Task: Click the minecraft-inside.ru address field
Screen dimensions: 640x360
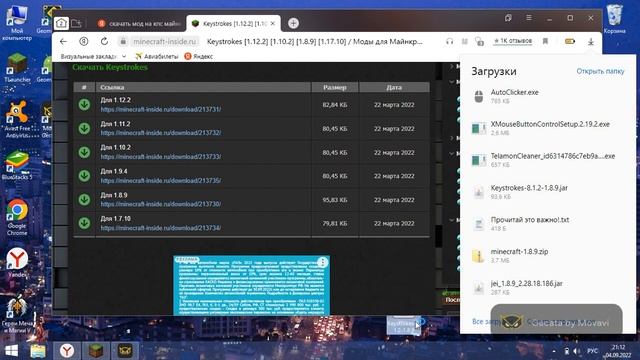Action: coord(164,42)
